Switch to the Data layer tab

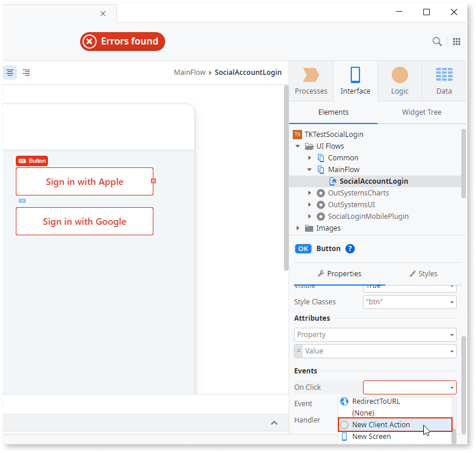pyautogui.click(x=444, y=81)
